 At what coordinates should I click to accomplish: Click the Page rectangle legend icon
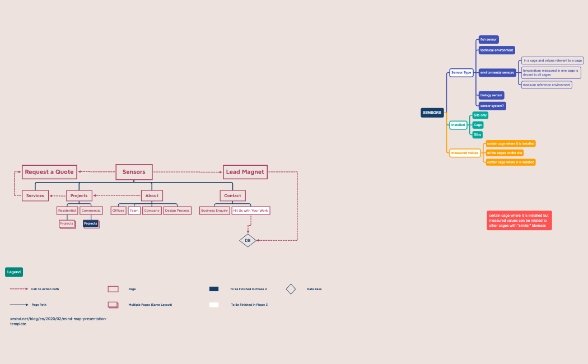point(113,289)
